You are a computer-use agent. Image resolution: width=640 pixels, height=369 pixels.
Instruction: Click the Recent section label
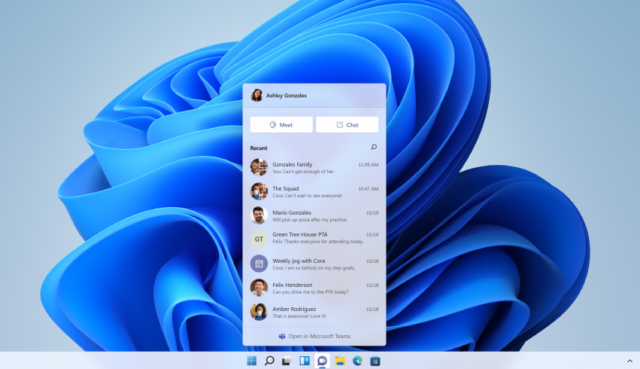click(258, 148)
